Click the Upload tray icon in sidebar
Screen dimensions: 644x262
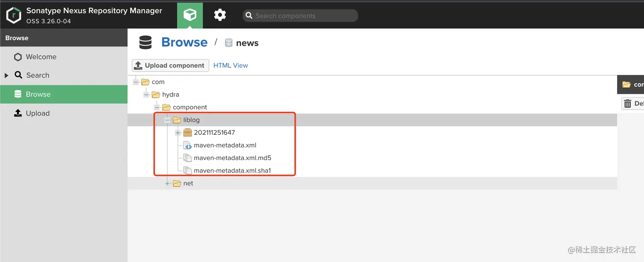(18, 113)
